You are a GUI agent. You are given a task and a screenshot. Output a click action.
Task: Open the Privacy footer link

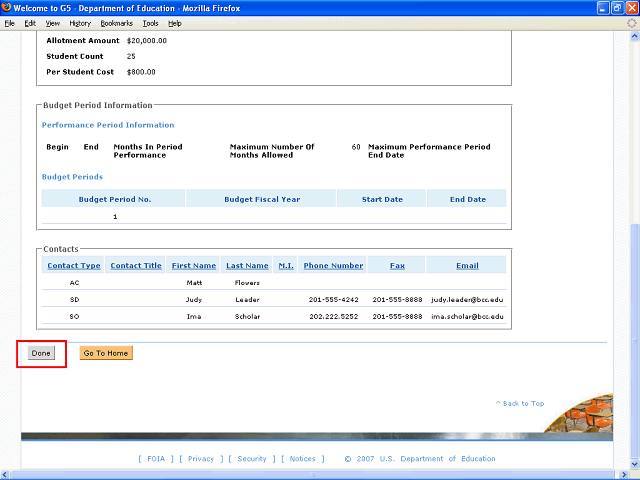tap(201, 459)
